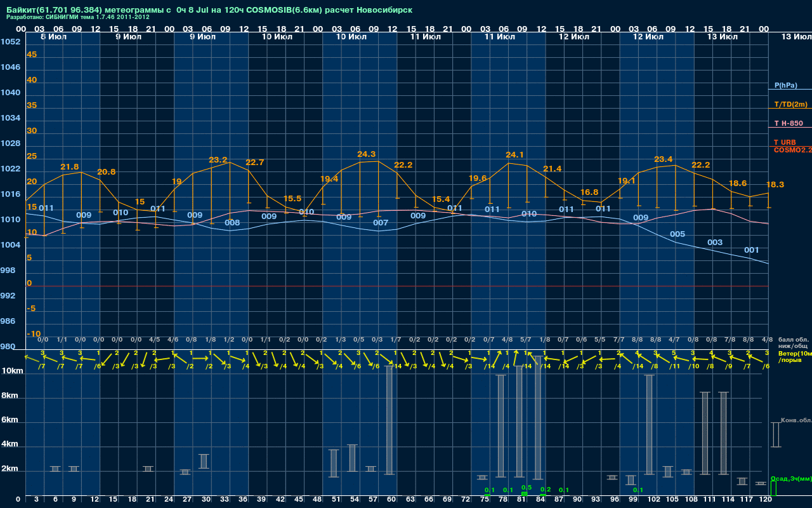The height and width of the screenshot is (508, 812).
Task: Select the 008 pressure value label
Action: (232, 223)
